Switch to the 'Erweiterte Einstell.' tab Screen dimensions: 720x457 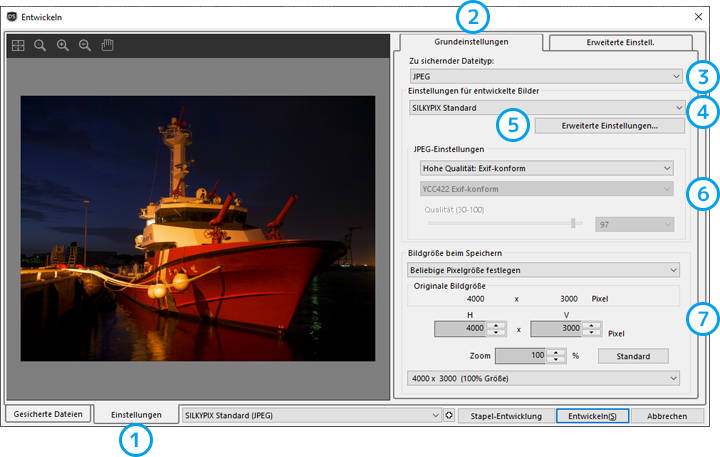(x=621, y=42)
